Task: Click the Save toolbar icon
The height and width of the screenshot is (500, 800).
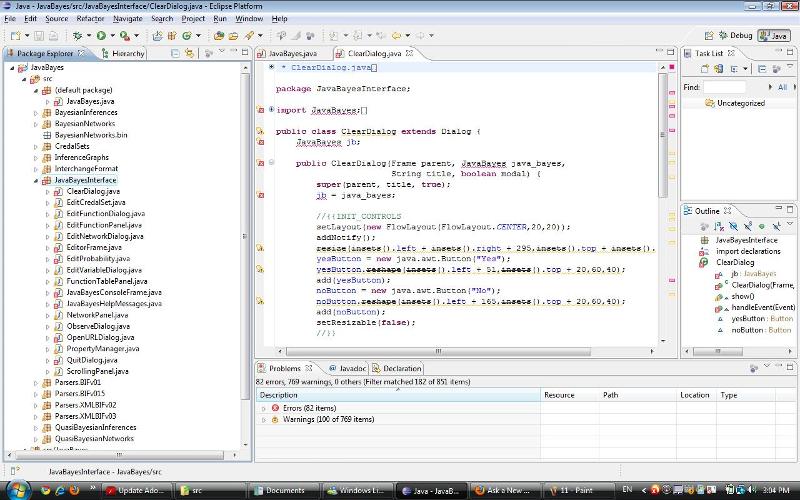Action: coord(39,35)
